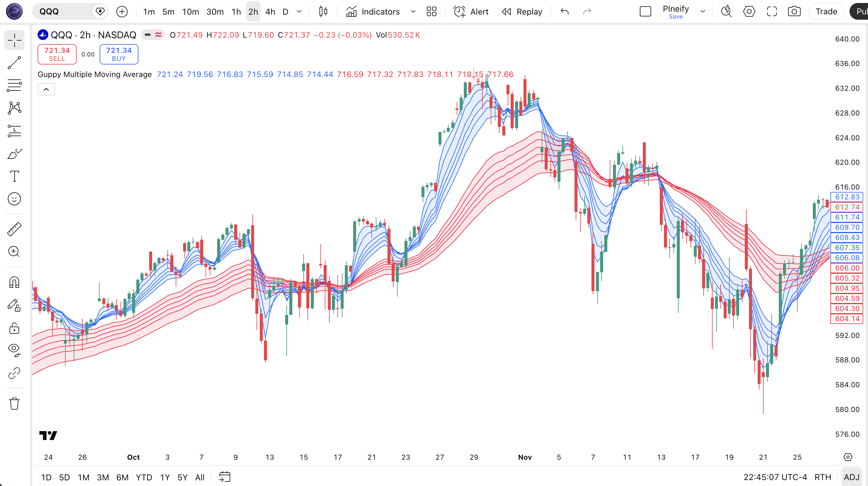868x486 pixels.
Task: Open the Fibonacci retracement tools
Action: pyautogui.click(x=14, y=85)
